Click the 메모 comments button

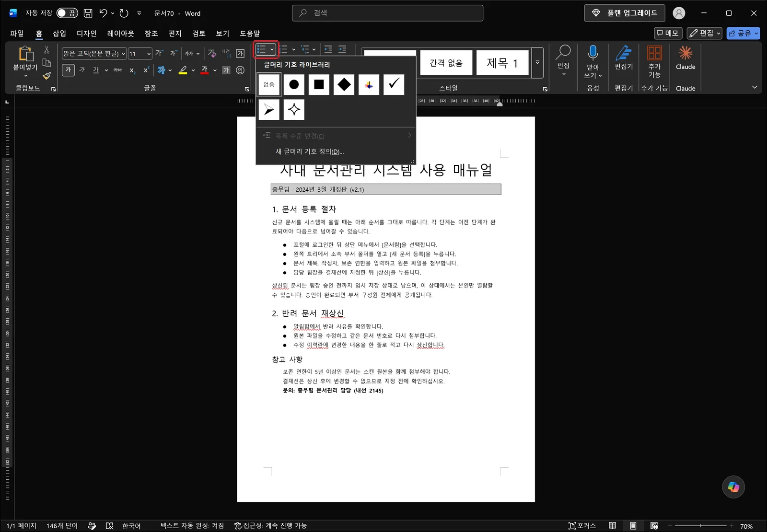coord(668,33)
